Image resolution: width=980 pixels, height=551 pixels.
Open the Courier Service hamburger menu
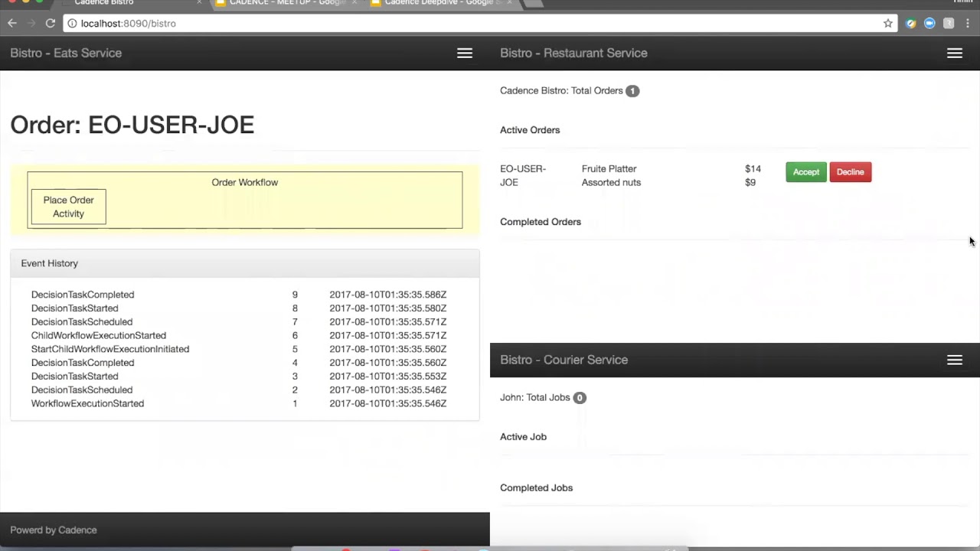point(955,360)
